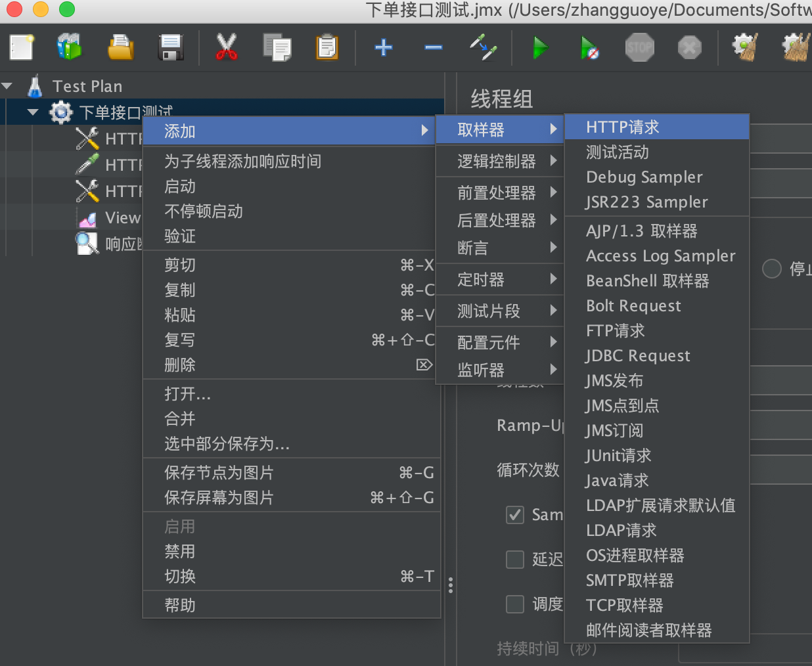This screenshot has width=812, height=666.
Task: Select 切换 in context menu
Action: click(292, 576)
